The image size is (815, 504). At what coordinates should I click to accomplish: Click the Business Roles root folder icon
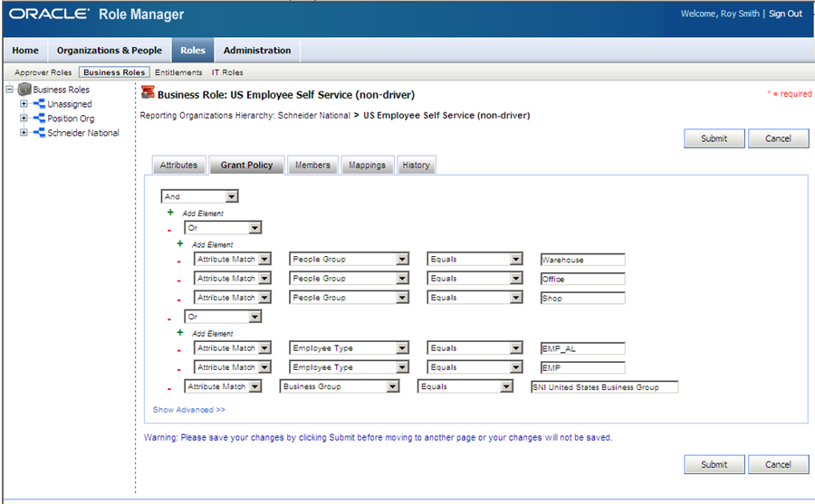[25, 90]
